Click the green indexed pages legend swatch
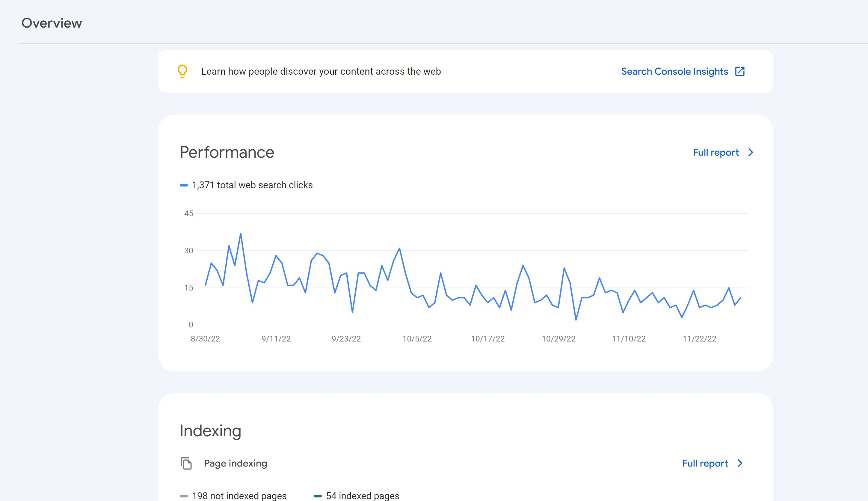The height and width of the screenshot is (501, 868). pyautogui.click(x=318, y=496)
